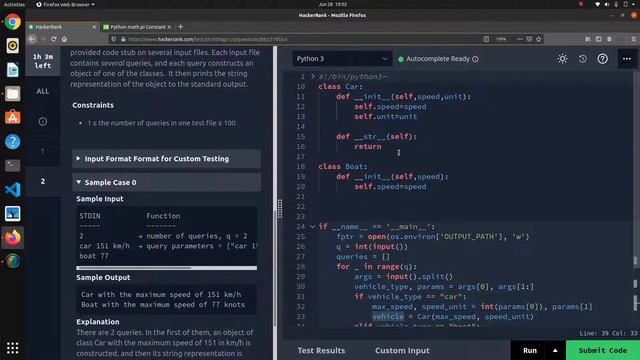Click the 'Autocomplete Ready' status text

point(438,59)
